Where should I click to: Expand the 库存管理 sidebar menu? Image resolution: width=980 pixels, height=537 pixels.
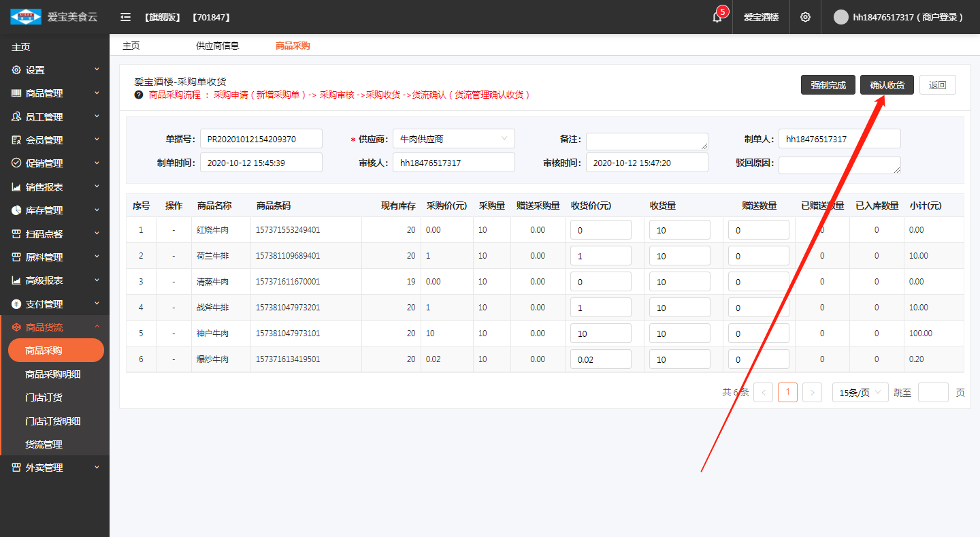pos(54,210)
